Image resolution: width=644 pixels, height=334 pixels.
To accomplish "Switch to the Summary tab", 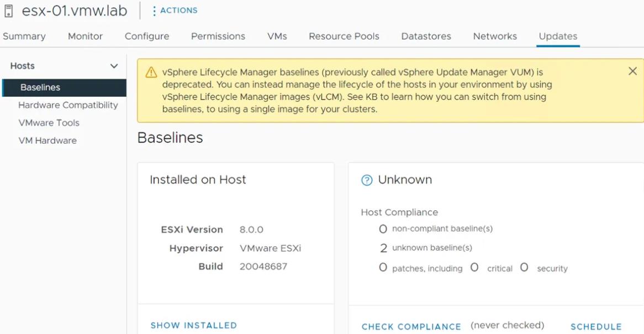I will coord(24,36).
